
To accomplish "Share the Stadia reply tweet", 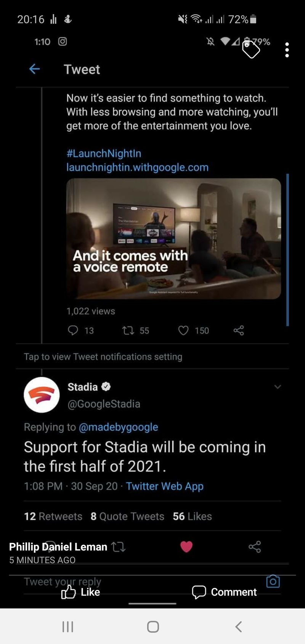I will [255, 547].
